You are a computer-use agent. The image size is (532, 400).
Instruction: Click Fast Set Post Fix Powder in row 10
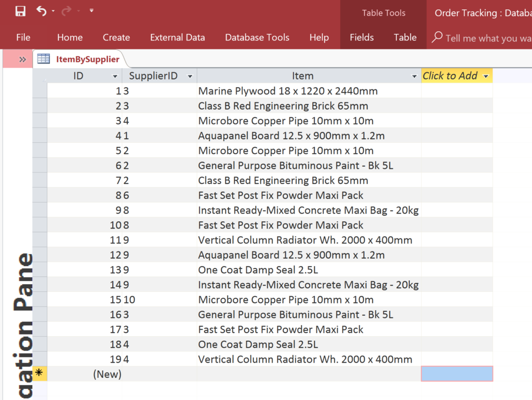click(x=309, y=225)
